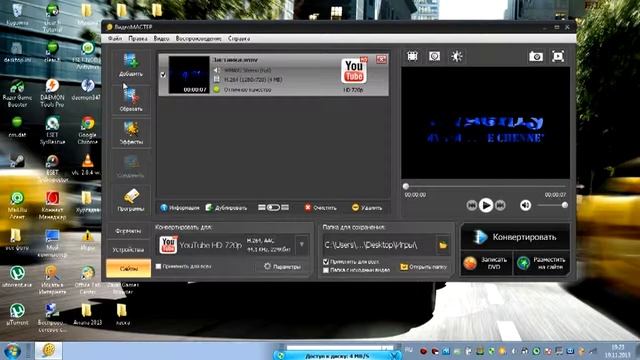Image resolution: width=640 pixels, height=360 pixels.
Task: Click the Записать DVD button
Action: point(487,263)
